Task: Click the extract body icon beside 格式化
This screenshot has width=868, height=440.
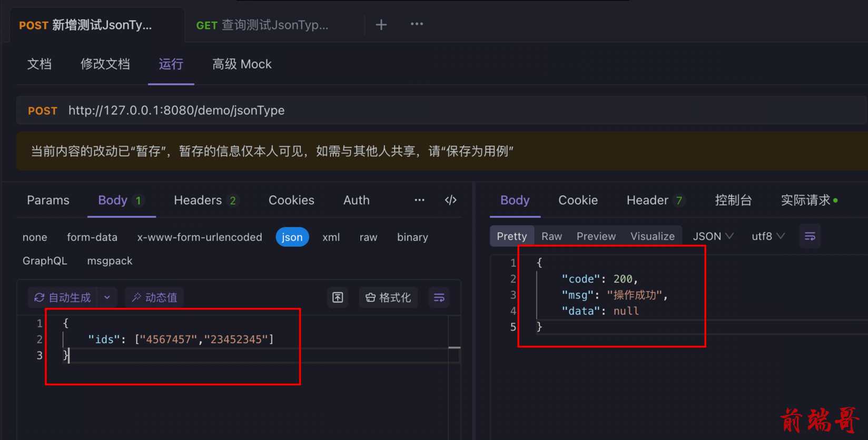Action: (338, 297)
